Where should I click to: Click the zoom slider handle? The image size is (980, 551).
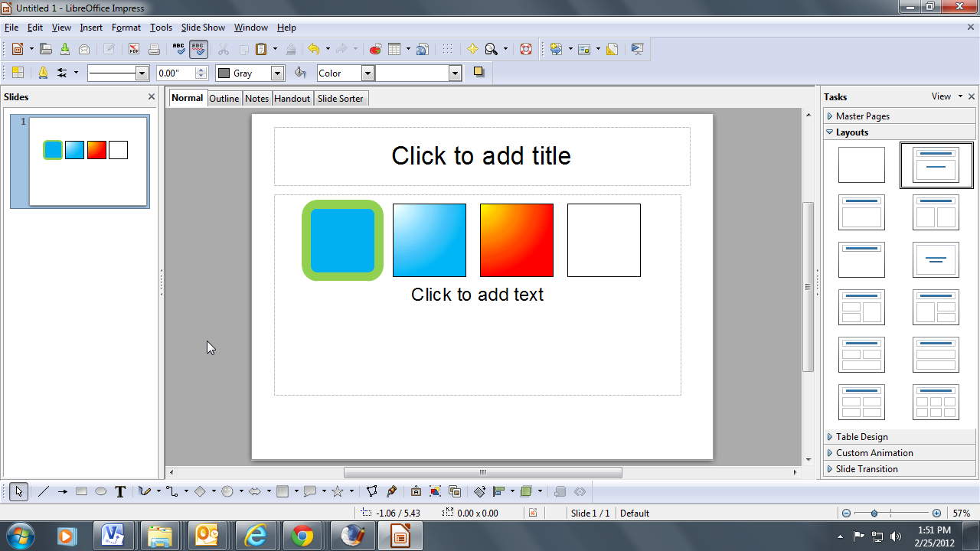pyautogui.click(x=874, y=514)
